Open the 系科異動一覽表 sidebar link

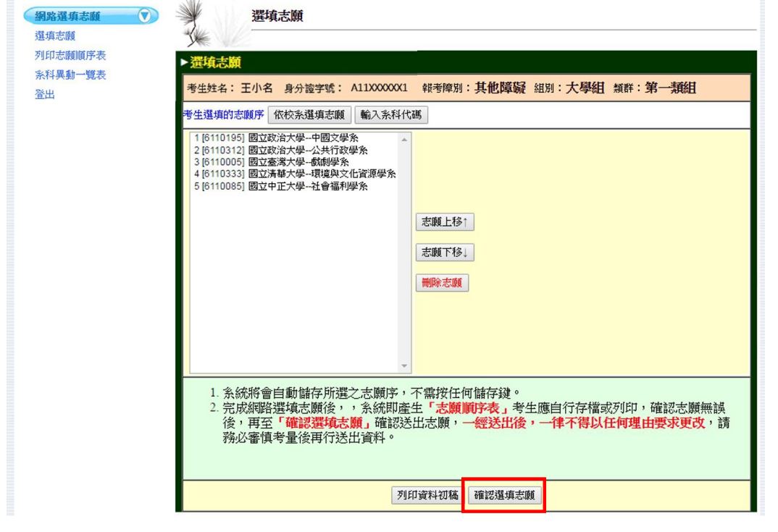[70, 75]
